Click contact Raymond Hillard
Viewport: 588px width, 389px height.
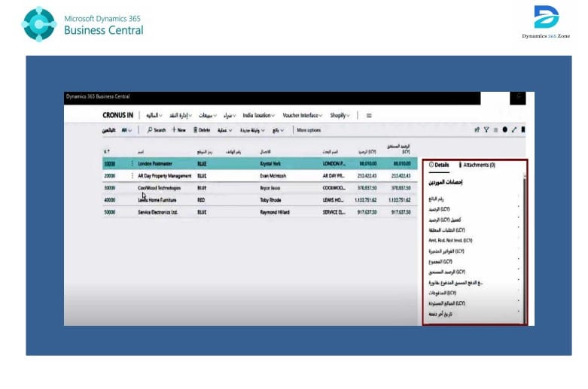coord(275,212)
